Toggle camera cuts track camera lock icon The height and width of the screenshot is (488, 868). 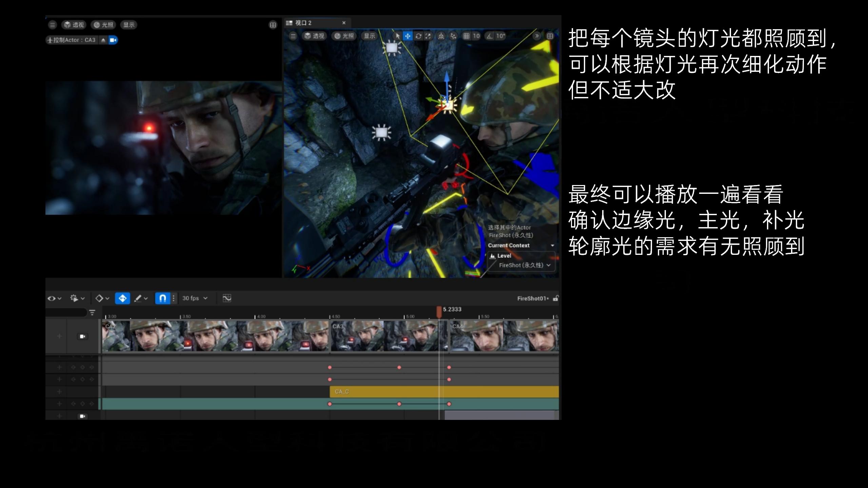[82, 337]
